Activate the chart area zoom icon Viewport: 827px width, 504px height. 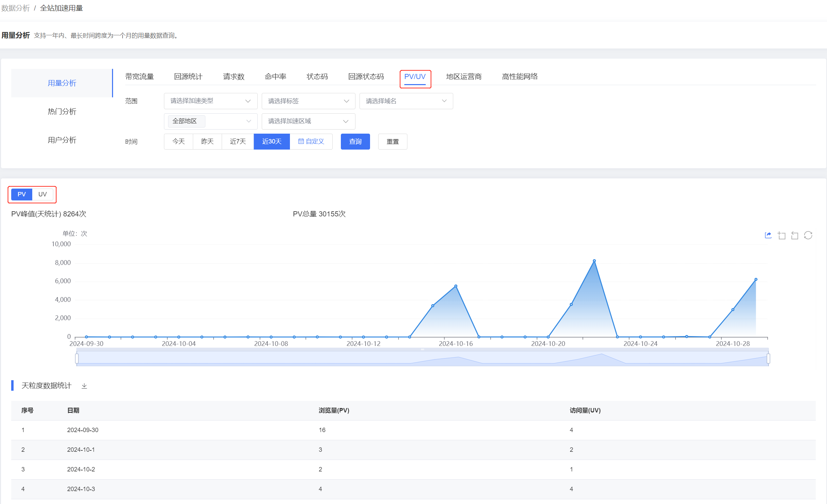(x=782, y=235)
